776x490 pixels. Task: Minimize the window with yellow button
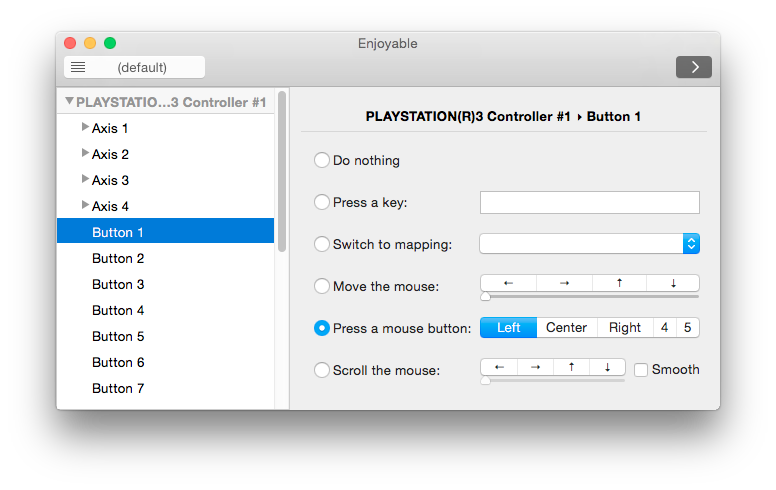[x=90, y=43]
